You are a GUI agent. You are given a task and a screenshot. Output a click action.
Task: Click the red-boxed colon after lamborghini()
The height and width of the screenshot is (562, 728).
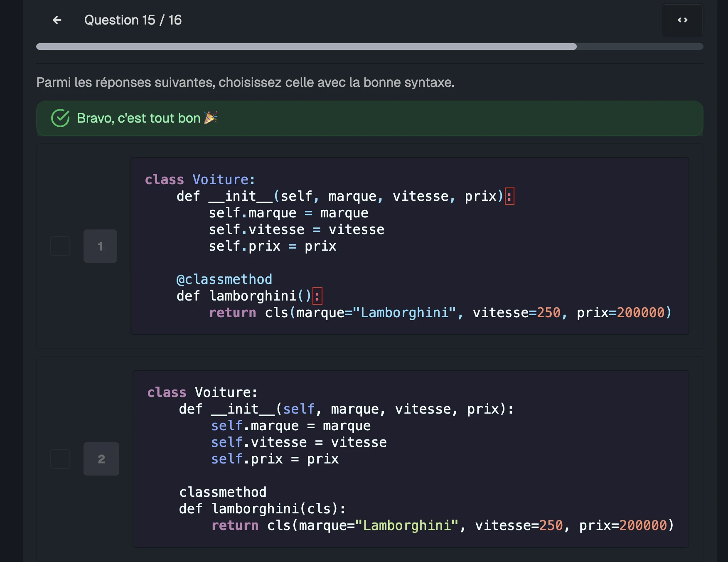pos(317,296)
